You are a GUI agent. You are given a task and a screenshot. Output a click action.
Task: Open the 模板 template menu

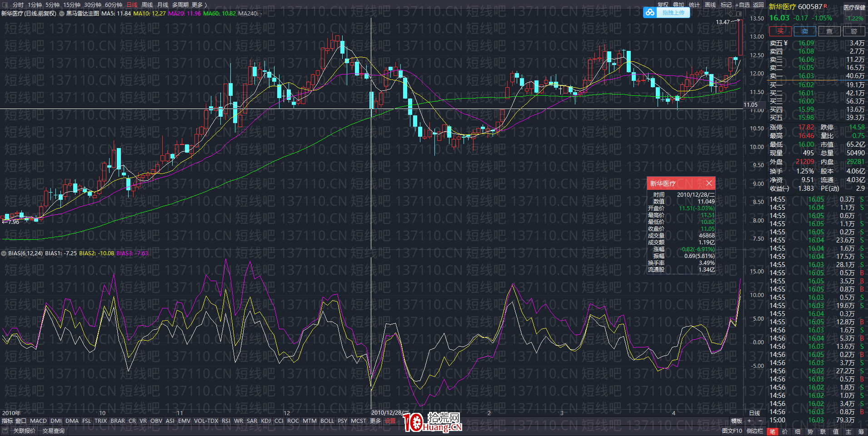click(x=737, y=421)
